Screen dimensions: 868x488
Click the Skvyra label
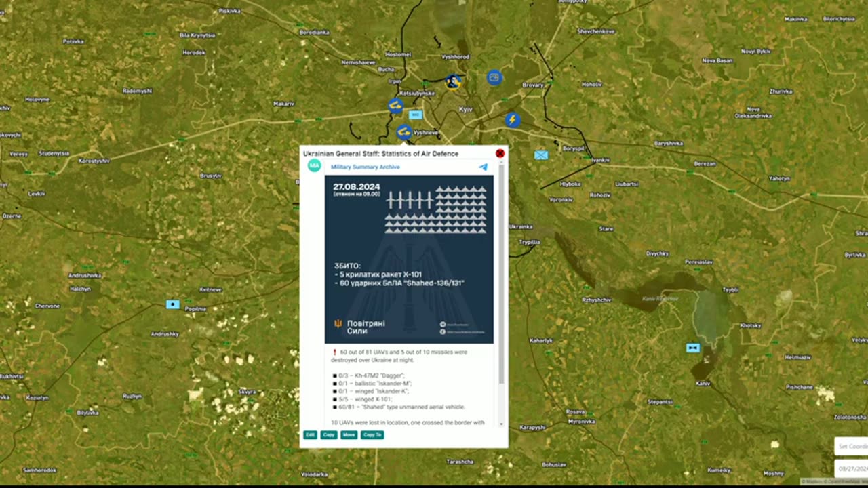pos(248,392)
